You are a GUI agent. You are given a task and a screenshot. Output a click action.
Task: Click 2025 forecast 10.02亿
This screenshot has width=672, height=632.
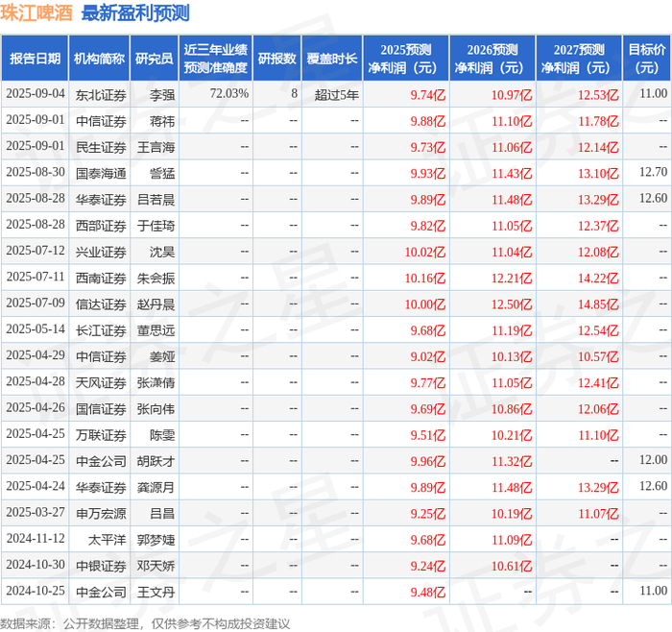point(425,252)
